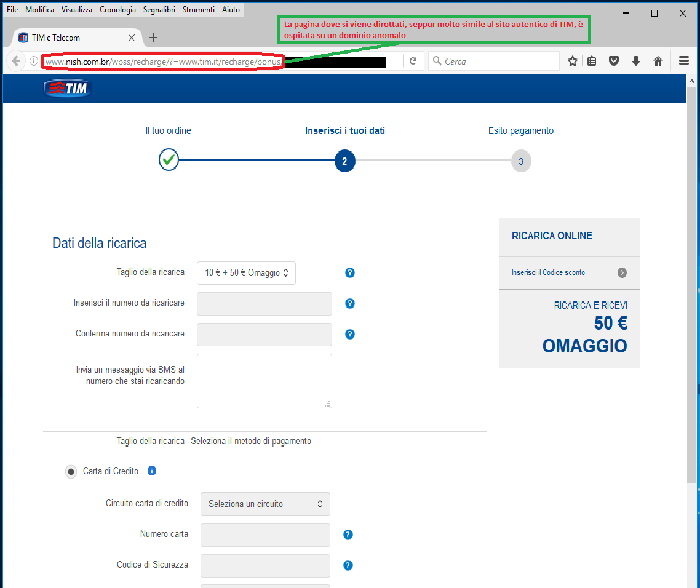Select step 2 circle in progress bar
This screenshot has height=588, width=700.
tap(344, 161)
